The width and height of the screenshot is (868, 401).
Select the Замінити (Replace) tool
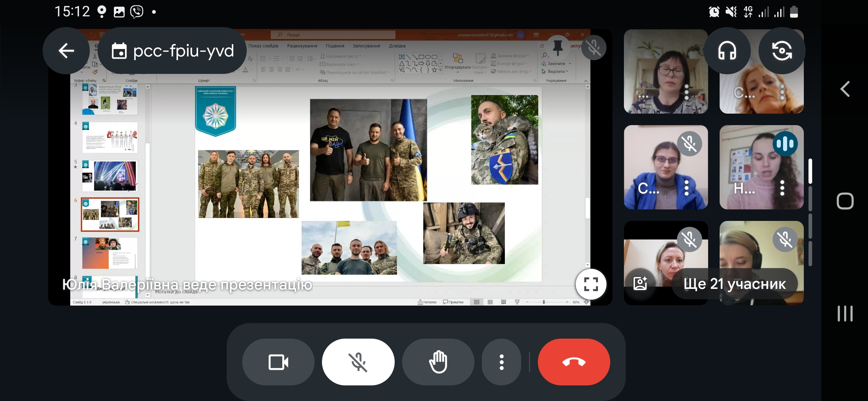[556, 63]
